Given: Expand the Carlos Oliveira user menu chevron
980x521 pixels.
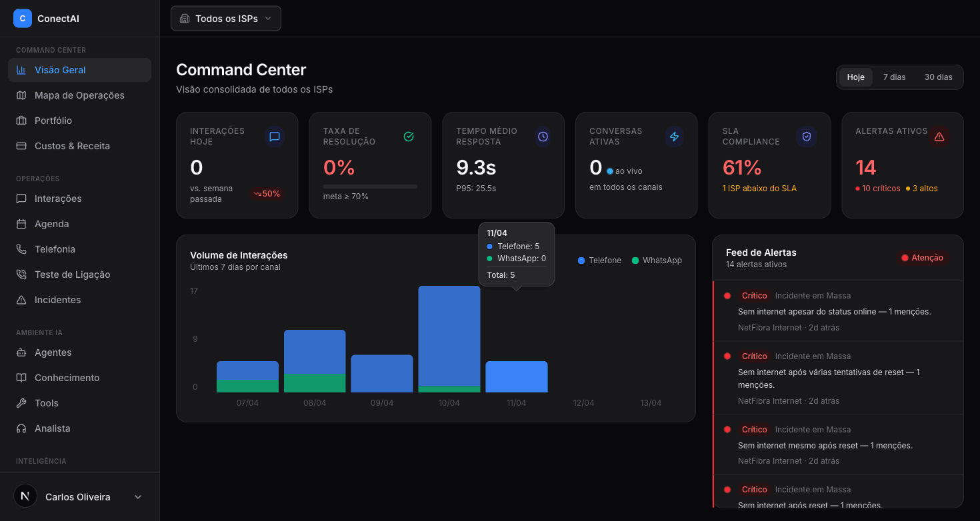Looking at the screenshot, I should click(138, 497).
